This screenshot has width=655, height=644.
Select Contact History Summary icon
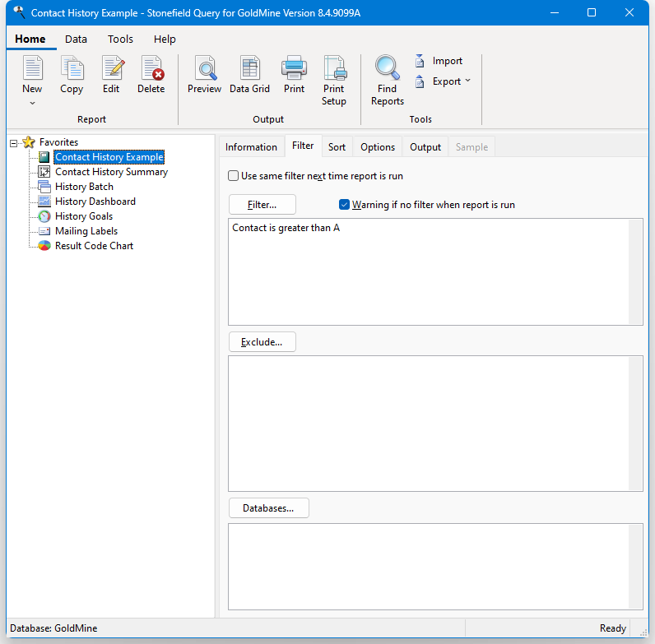pos(44,172)
